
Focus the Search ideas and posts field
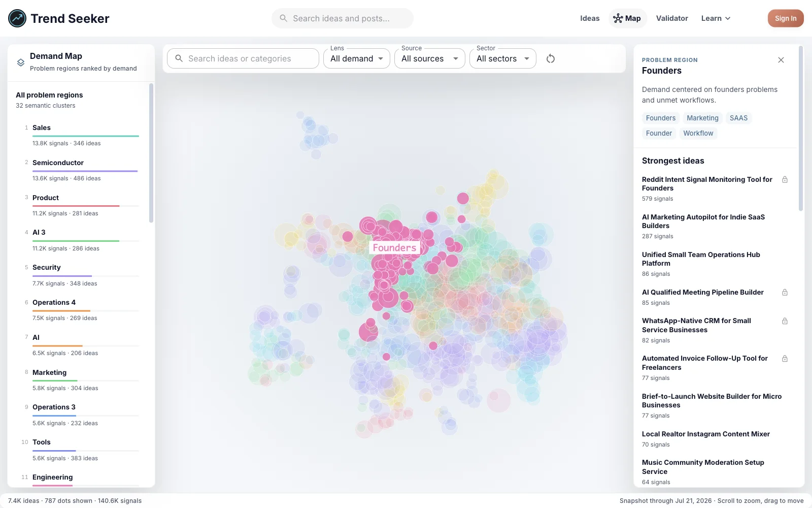click(x=343, y=18)
